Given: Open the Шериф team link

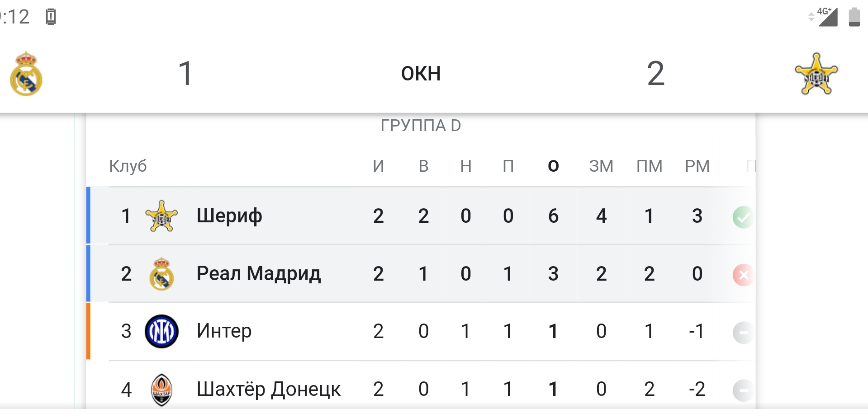Looking at the screenshot, I should (x=229, y=216).
